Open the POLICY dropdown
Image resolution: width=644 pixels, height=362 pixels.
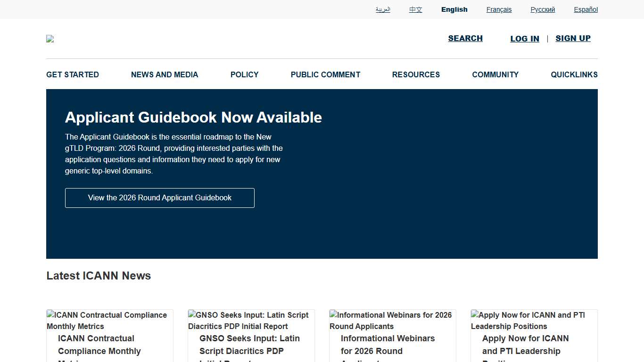(244, 74)
